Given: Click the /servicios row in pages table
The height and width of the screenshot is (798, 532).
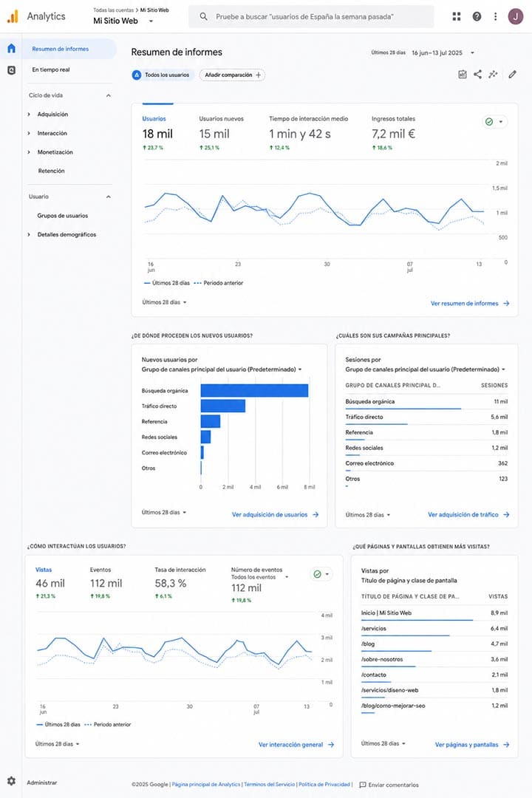Looking at the screenshot, I should 434,629.
